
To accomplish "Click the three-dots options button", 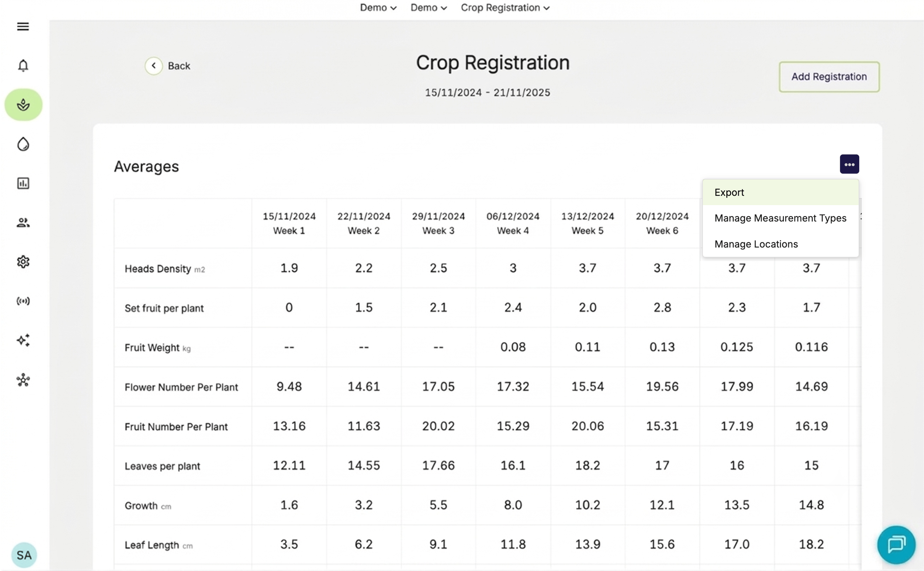I will point(849,164).
